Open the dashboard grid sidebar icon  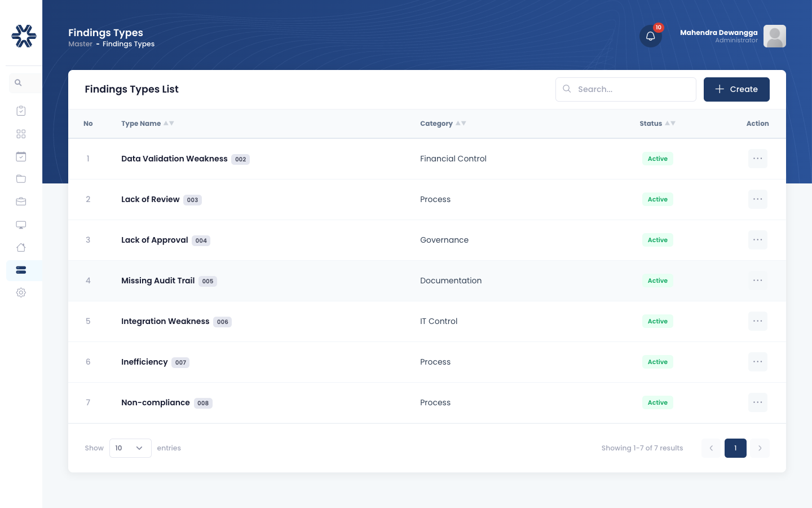pyautogui.click(x=21, y=134)
